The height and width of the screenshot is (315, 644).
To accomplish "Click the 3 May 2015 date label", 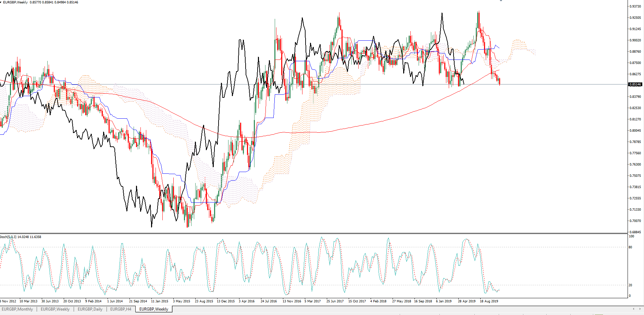I will pyautogui.click(x=182, y=301).
